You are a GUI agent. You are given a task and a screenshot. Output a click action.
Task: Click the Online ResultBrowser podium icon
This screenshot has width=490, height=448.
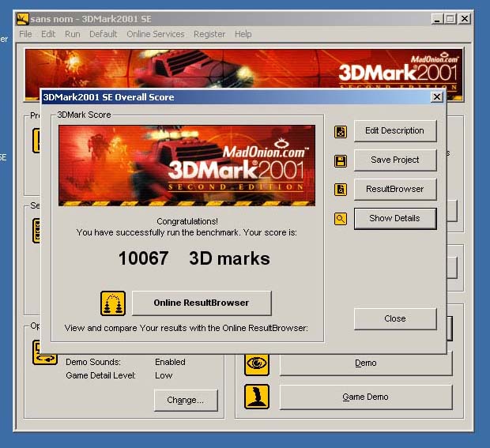pyautogui.click(x=113, y=303)
